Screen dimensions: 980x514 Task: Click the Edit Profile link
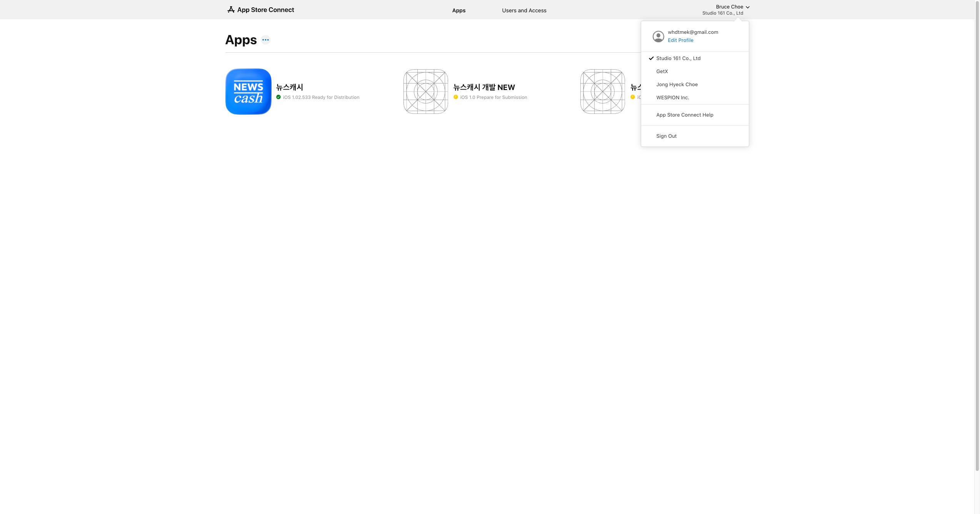pyautogui.click(x=680, y=40)
